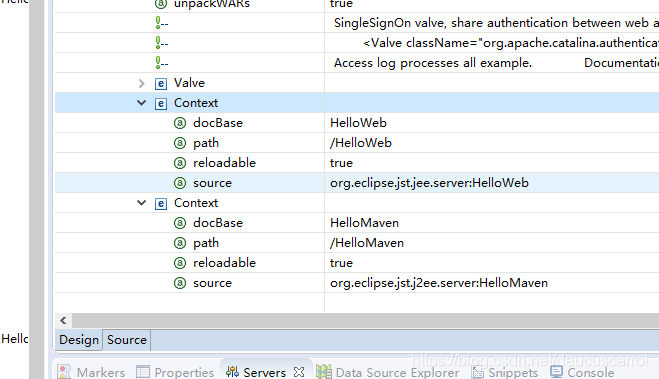Select docBase attribute under HelloWeb Context
The width and height of the screenshot is (659, 379).
[218, 123]
